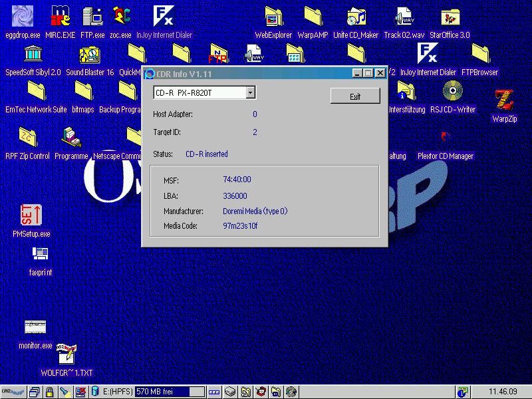Open the WarpAMP folder
This screenshot has width=532, height=399.
tap(313, 16)
